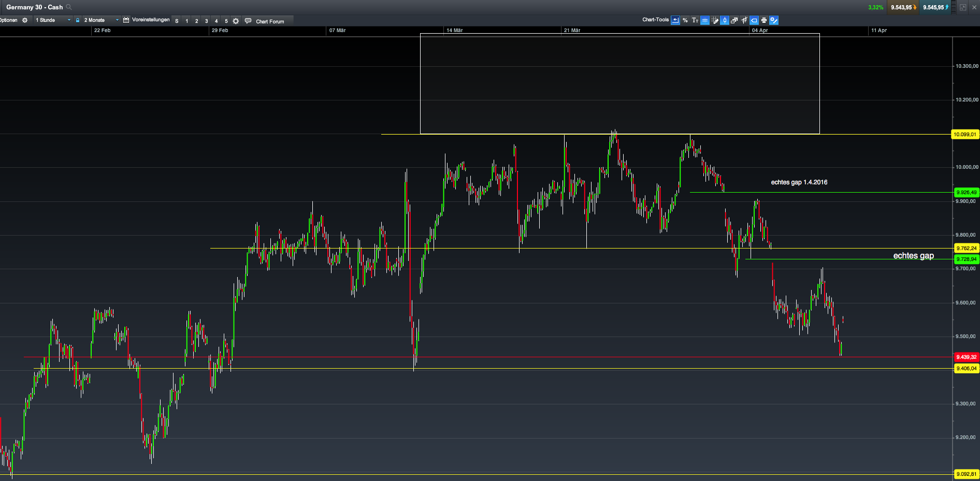This screenshot has width=980, height=481.
Task: Switch to chart preset tab 3
Action: point(206,21)
